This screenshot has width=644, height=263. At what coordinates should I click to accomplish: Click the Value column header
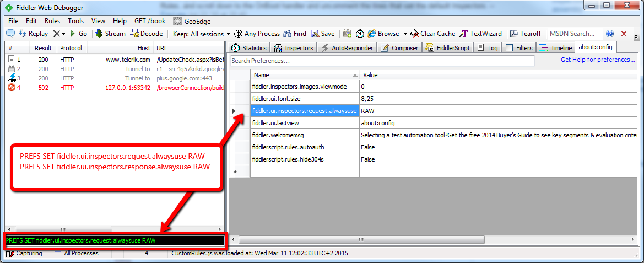point(499,75)
